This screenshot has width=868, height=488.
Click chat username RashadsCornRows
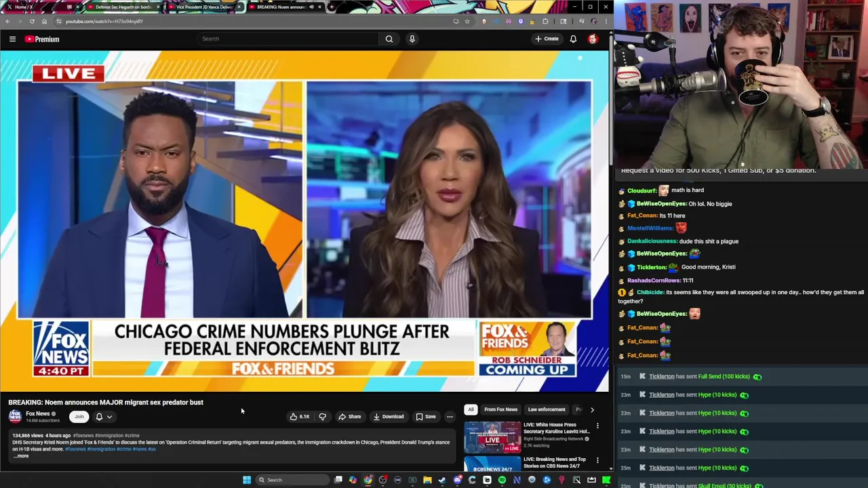[x=654, y=281]
